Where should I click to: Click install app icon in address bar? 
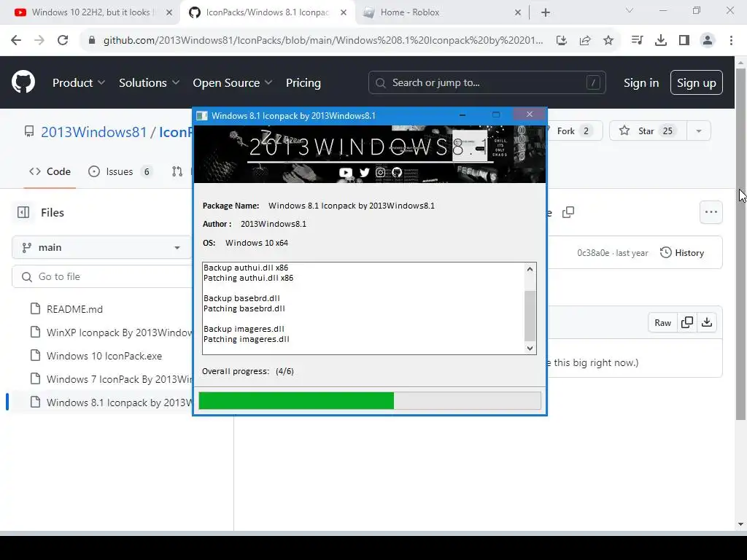(x=562, y=41)
